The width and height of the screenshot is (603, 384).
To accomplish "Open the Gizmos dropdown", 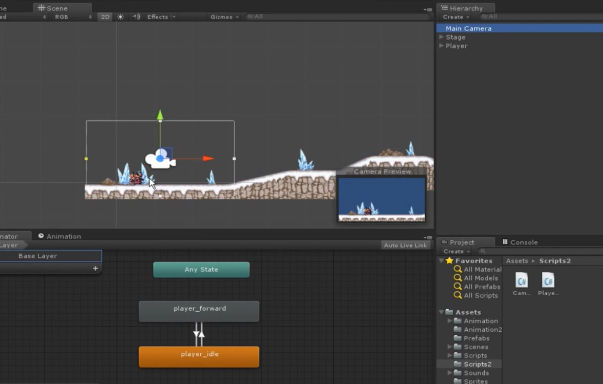I will pyautogui.click(x=225, y=17).
